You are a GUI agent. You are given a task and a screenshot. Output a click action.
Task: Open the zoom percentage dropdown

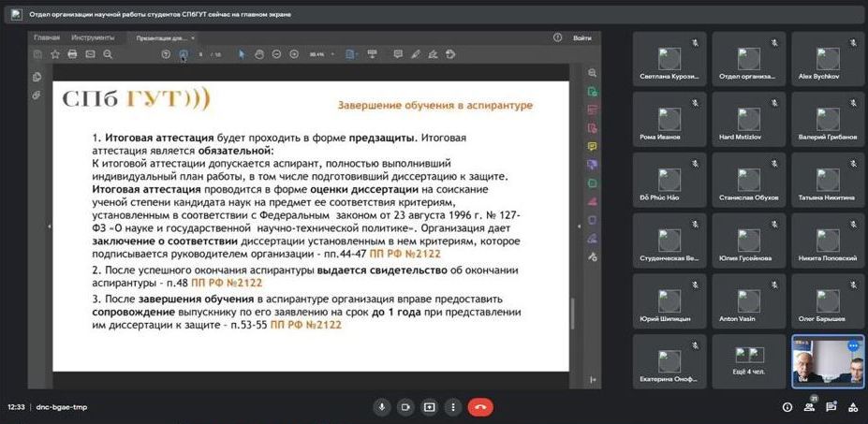321,54
